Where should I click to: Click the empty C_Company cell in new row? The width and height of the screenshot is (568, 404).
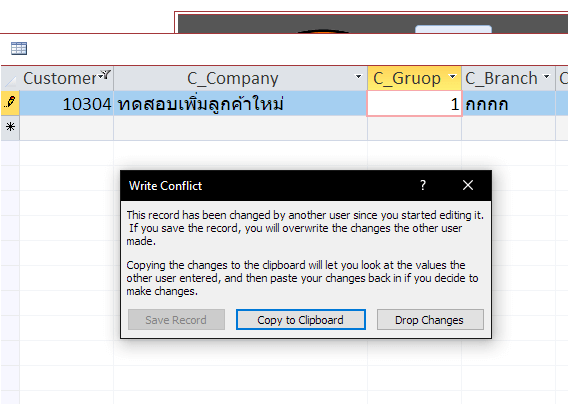240,128
